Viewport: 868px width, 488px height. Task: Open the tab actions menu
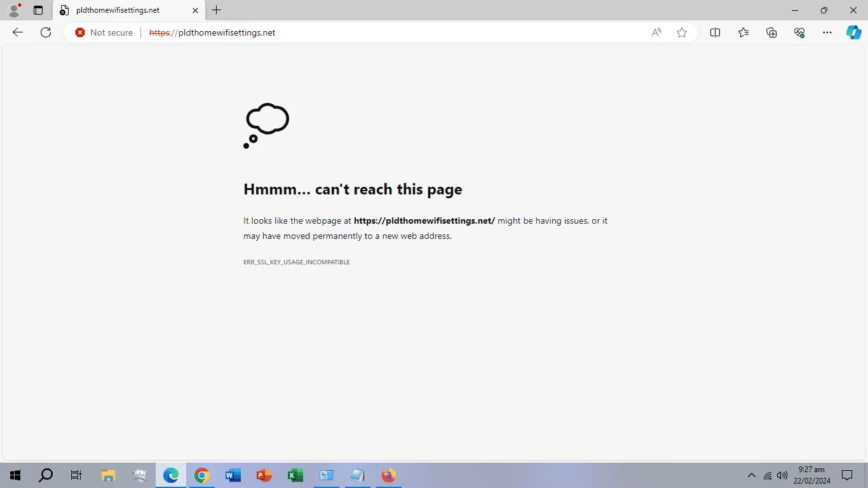pos(38,10)
